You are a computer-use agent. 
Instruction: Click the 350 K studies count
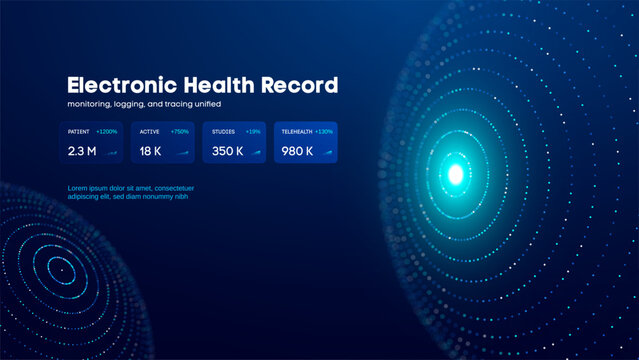[227, 151]
